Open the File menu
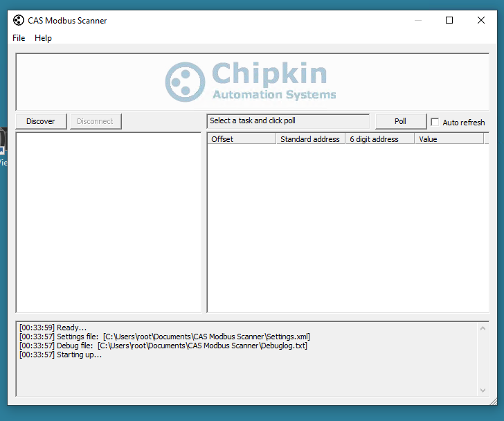The height and width of the screenshot is (421, 504). click(19, 38)
